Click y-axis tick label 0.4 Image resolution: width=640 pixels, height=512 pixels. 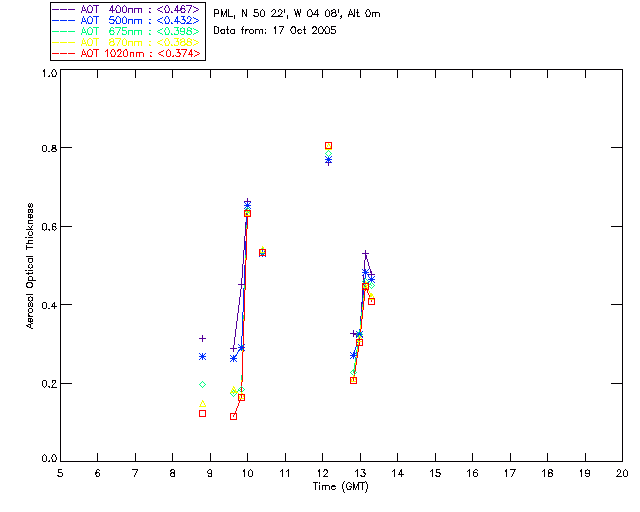[x=49, y=305]
